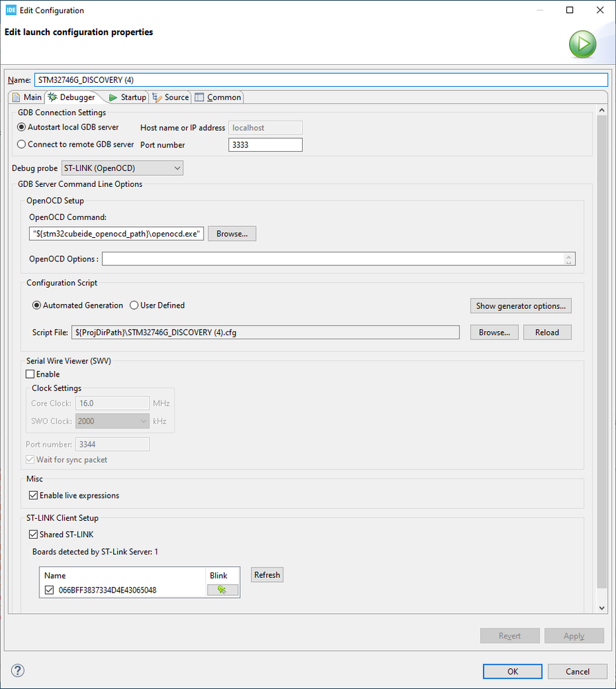This screenshot has width=616, height=689.
Task: Select the Debugger tab
Action: [x=72, y=97]
